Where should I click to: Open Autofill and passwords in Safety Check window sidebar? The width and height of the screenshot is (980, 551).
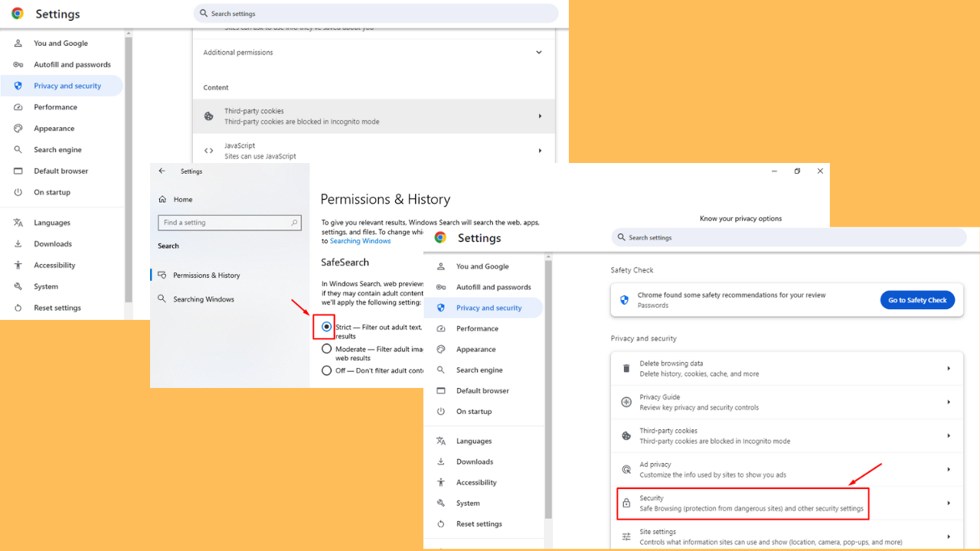[482, 287]
